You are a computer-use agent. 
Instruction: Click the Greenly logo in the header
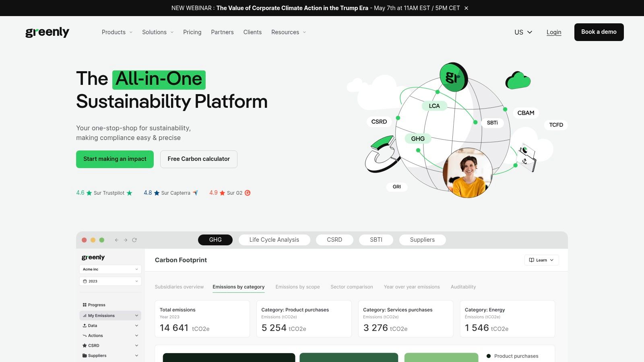[x=47, y=32]
